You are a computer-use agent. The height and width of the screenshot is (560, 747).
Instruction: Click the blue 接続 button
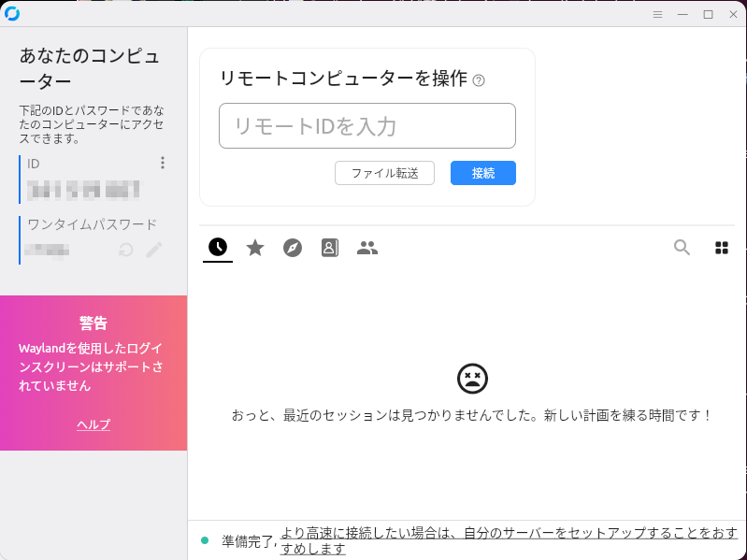[483, 173]
